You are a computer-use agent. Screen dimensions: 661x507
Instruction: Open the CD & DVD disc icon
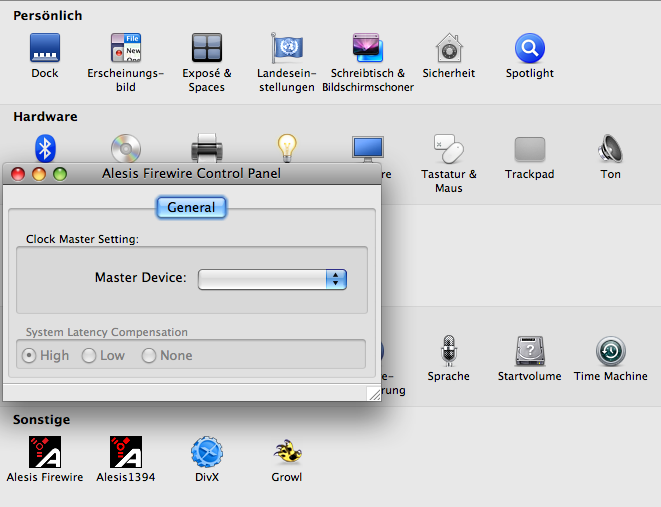126,148
